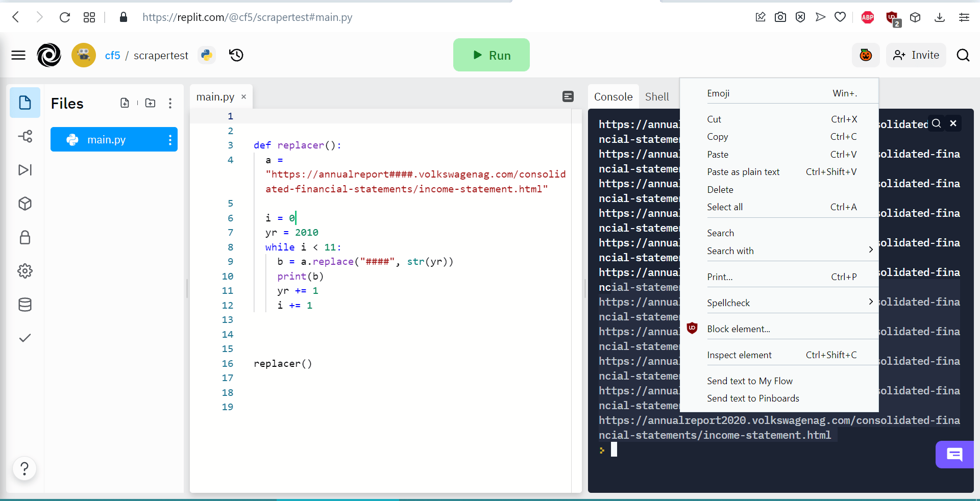Screen dimensions: 980x501
Task: Open the Packages sidebar icon
Action: point(25,204)
